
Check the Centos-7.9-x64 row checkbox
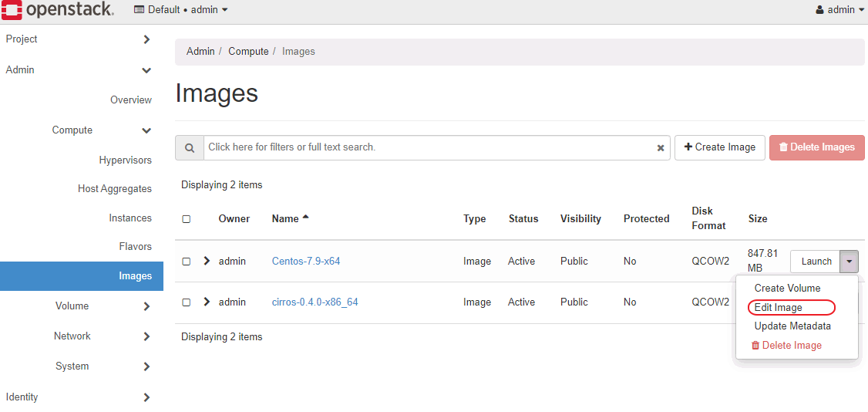186,262
